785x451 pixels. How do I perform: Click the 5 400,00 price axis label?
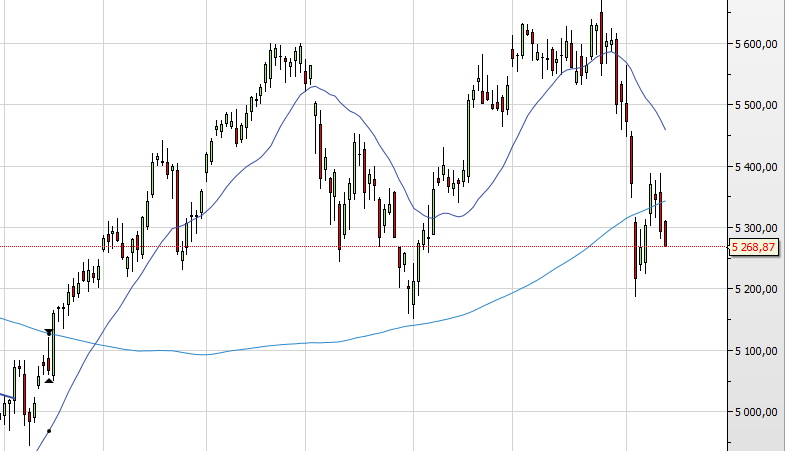[756, 167]
